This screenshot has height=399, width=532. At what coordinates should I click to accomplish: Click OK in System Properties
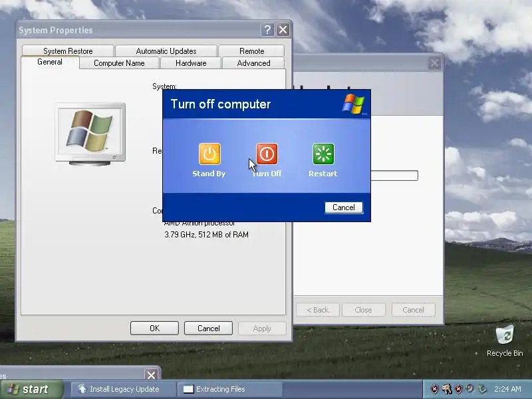(x=154, y=328)
